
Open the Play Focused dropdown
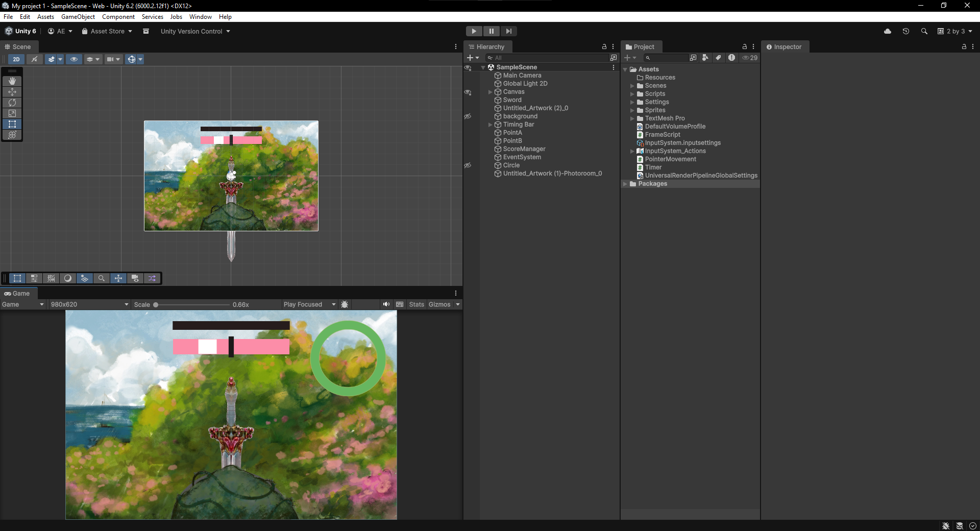point(310,304)
